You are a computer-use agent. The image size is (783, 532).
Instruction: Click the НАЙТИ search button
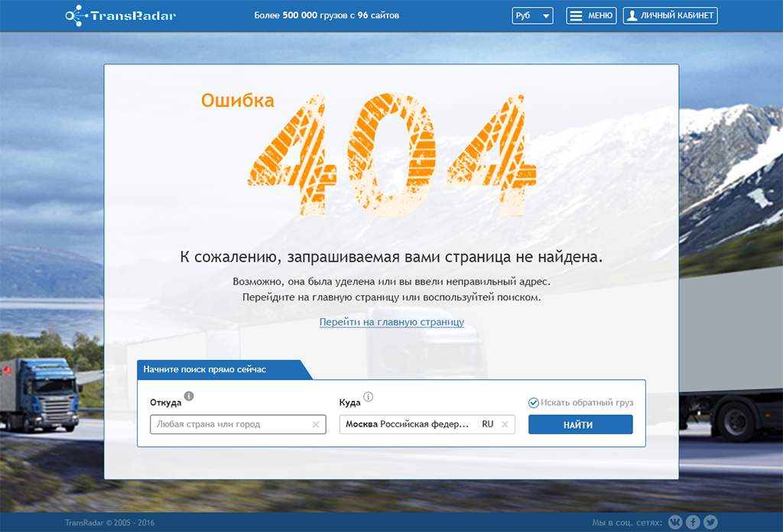point(580,425)
